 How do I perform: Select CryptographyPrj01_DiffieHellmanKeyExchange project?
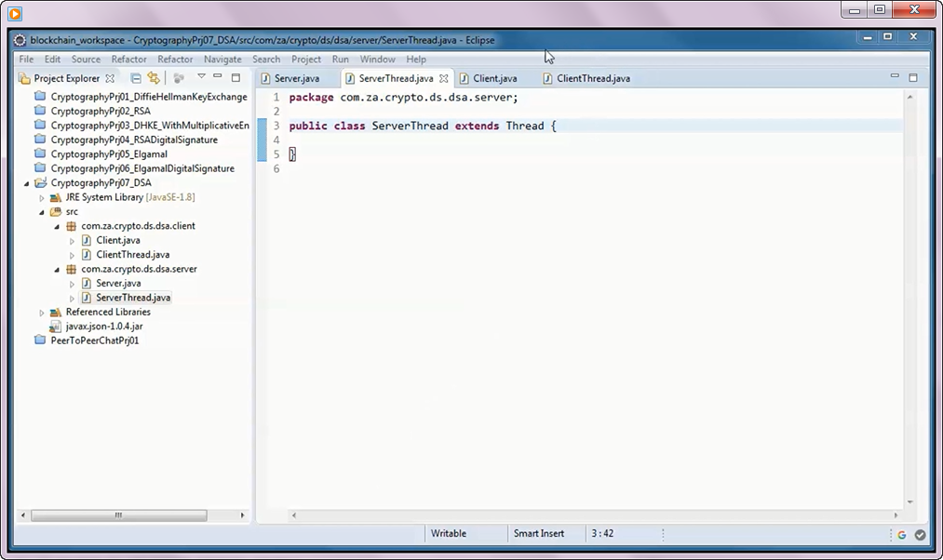[x=149, y=96]
